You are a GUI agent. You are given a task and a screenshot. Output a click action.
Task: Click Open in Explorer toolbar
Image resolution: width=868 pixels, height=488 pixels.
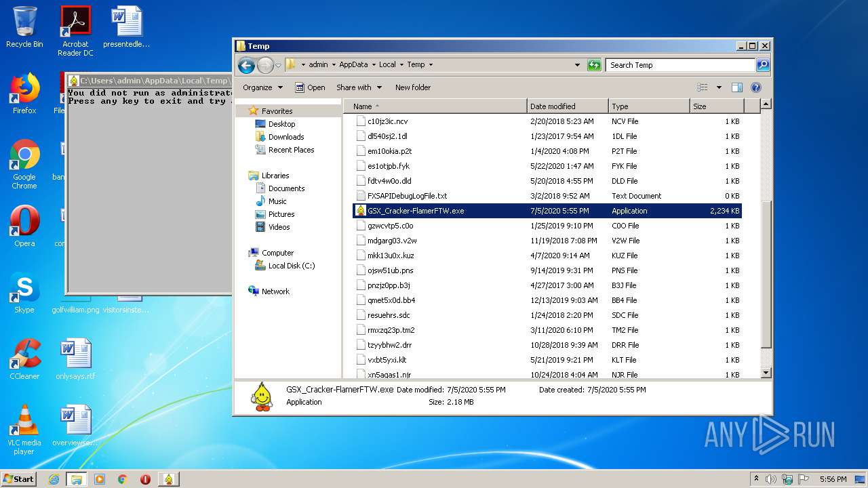click(310, 87)
